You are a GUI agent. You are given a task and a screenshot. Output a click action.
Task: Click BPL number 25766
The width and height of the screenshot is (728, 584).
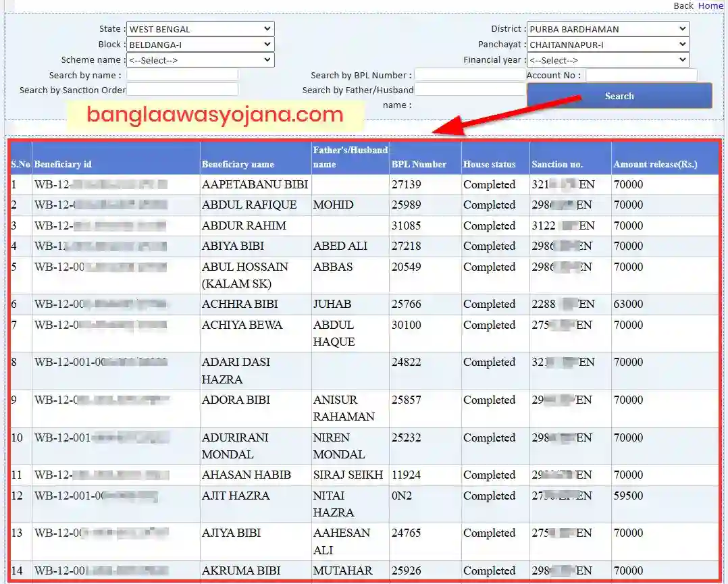point(407,304)
